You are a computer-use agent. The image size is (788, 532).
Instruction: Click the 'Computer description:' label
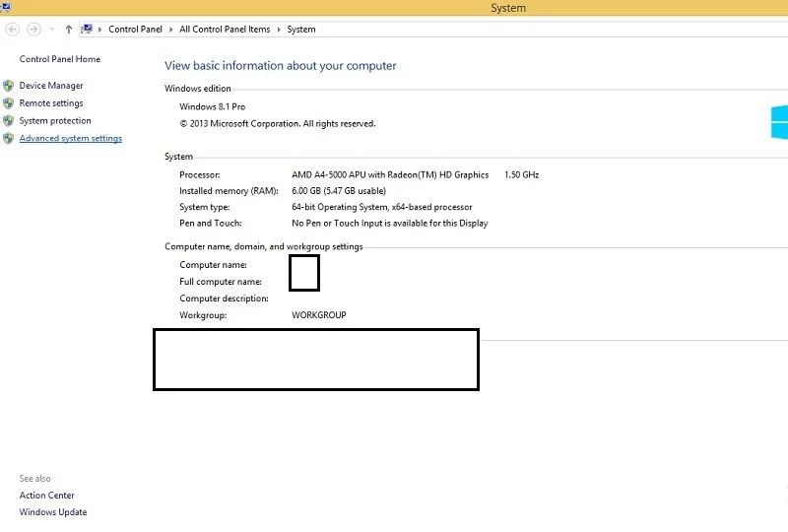(x=224, y=299)
